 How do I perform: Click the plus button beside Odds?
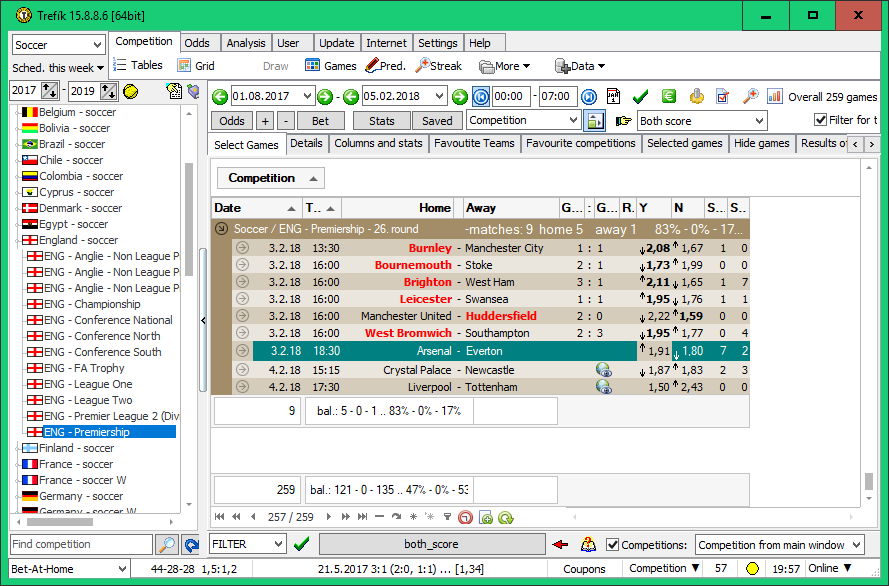265,121
